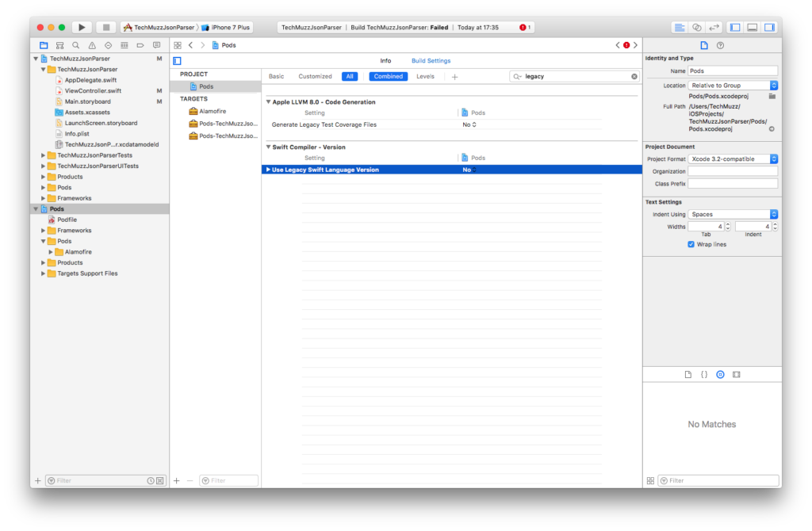The height and width of the screenshot is (531, 812).
Task: Collapse Swift Compiler - Version section
Action: pyautogui.click(x=268, y=147)
